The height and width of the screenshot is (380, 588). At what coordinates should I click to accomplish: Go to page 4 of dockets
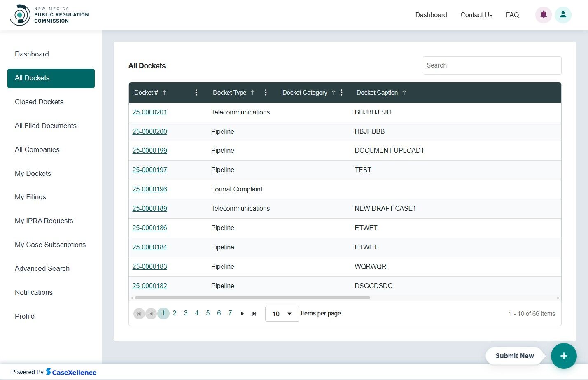[197, 313]
